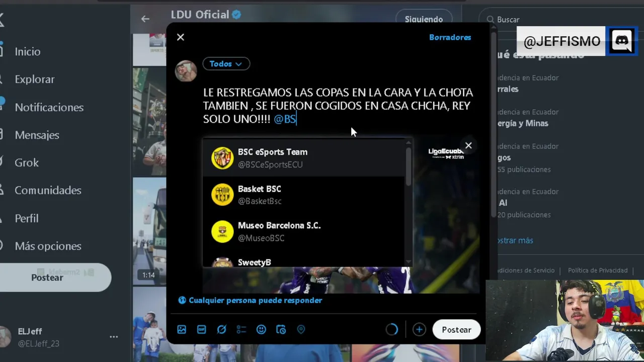Click Discord logo icon in overlay

pos(622,41)
